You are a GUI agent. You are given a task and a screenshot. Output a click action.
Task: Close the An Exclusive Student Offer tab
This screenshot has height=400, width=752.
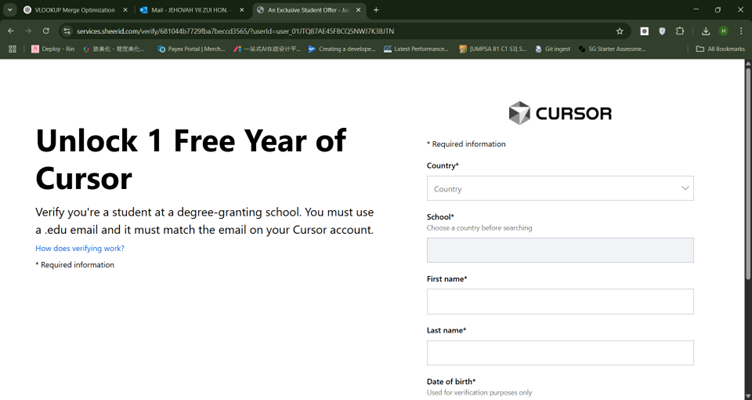coord(358,10)
